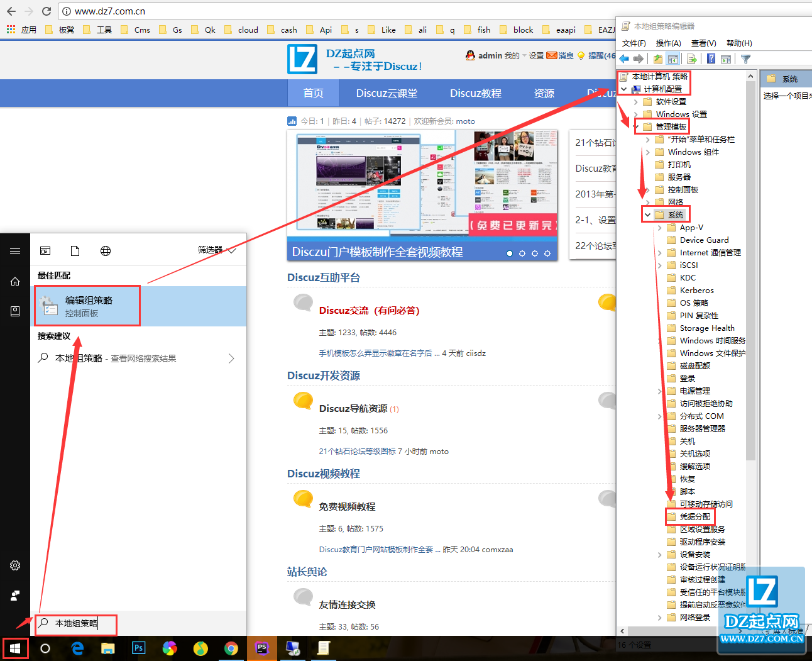This screenshot has width=812, height=661.
Task: Open the 资源 navigation tab
Action: (544, 93)
